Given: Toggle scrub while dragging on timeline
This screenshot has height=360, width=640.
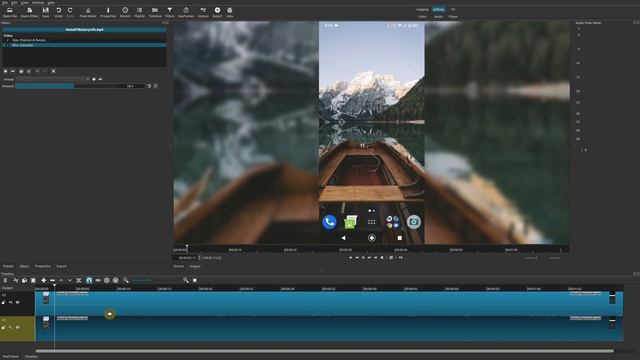Looking at the screenshot, I should [98, 280].
